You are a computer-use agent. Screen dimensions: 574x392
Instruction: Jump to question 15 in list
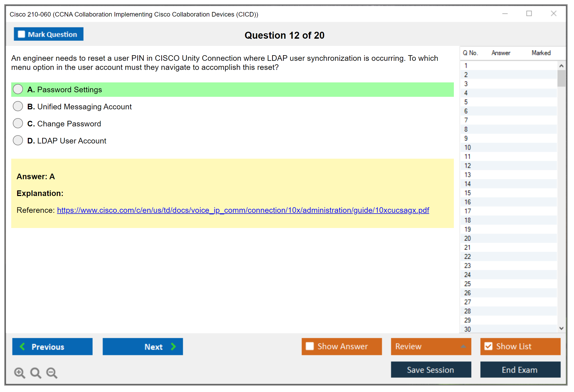click(x=467, y=193)
